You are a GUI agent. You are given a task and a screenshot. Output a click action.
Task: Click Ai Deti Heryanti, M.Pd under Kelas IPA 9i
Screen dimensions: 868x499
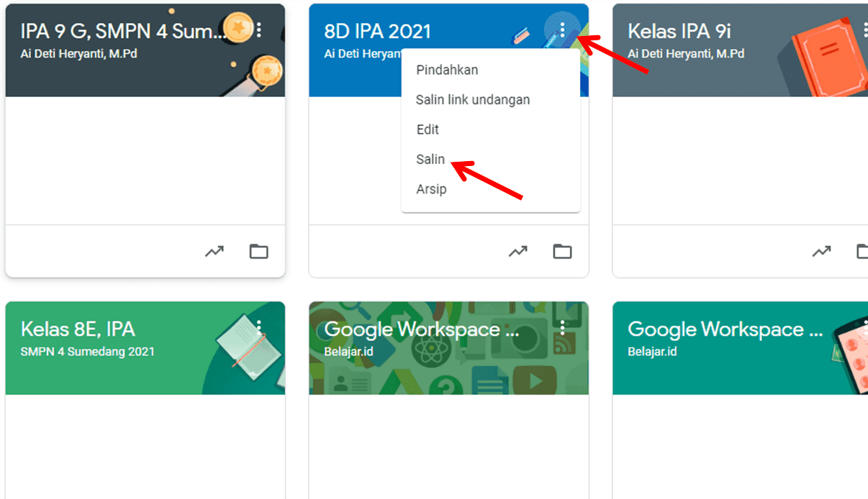tap(686, 54)
